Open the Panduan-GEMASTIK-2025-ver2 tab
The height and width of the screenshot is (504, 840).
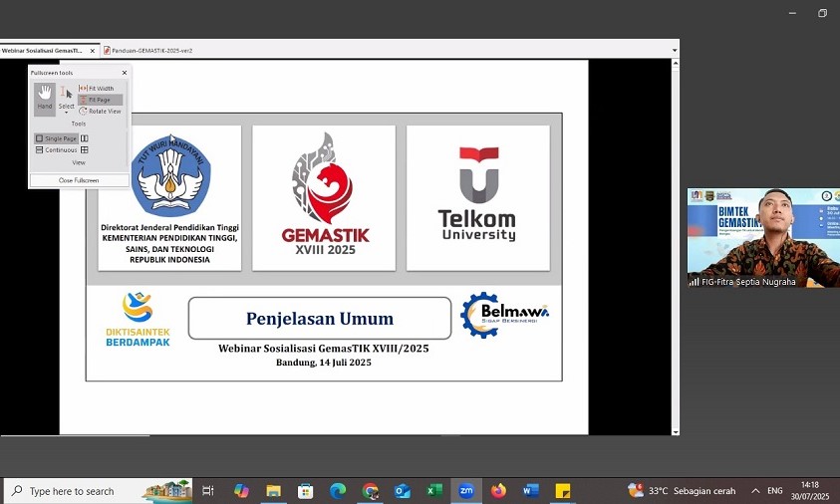coord(147,51)
